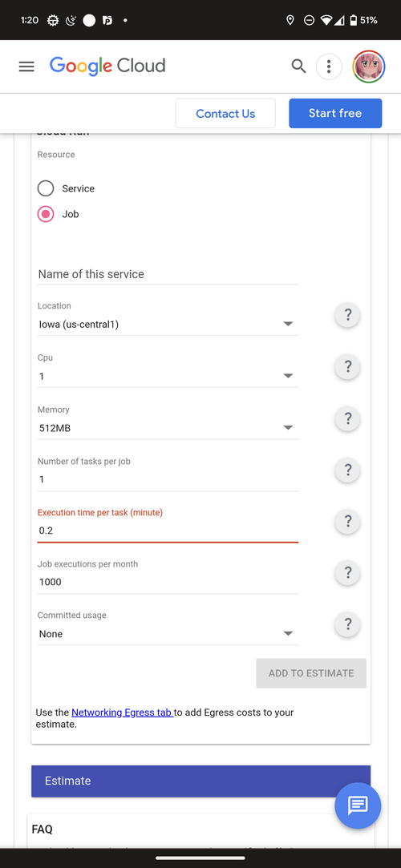This screenshot has width=401, height=868.
Task: Open the chat support floating button
Action: (358, 805)
